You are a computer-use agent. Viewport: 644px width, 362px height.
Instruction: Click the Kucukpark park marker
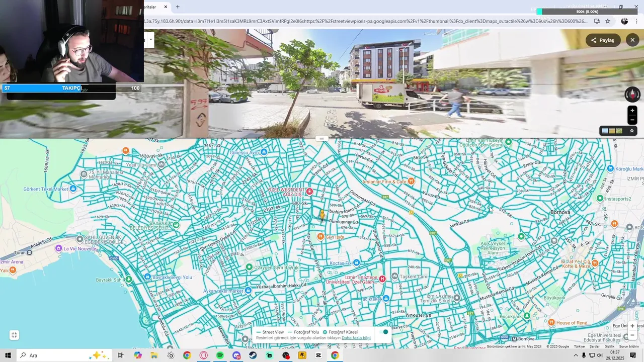coord(527,316)
